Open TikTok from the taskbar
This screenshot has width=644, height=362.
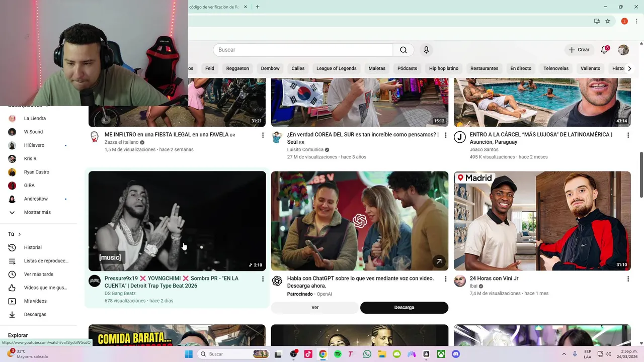tap(308, 354)
